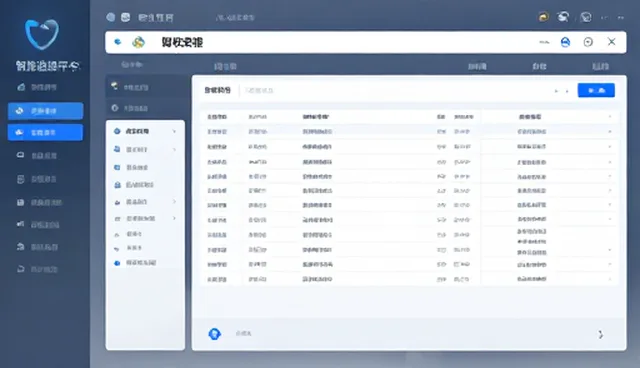Click the colorful multi-color icon in white title bar
This screenshot has width=640, height=368.
coord(138,42)
